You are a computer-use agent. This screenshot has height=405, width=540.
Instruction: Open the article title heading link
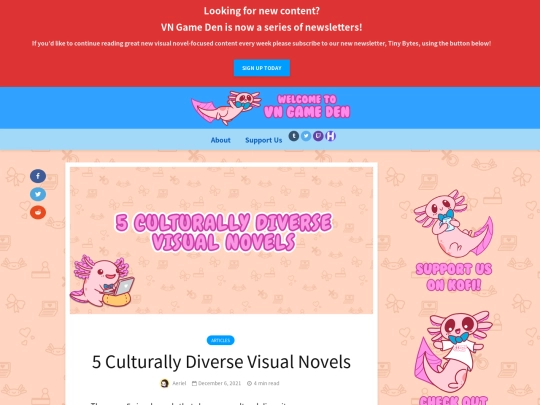point(221,362)
